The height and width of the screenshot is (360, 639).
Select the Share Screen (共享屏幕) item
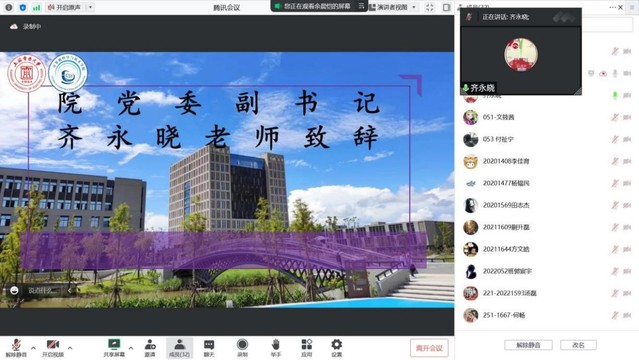[x=114, y=348]
